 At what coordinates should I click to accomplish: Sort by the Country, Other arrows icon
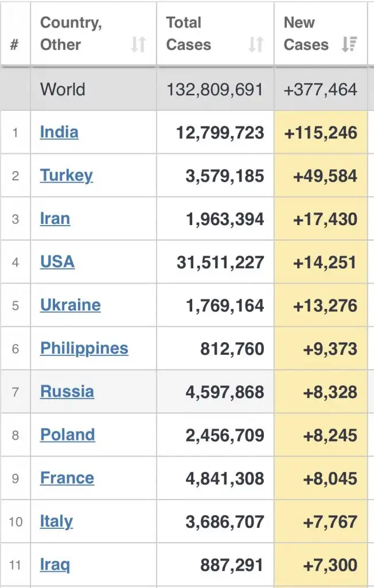point(138,44)
